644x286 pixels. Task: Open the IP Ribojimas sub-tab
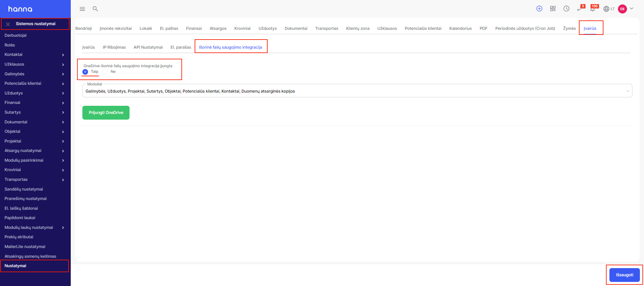[114, 47]
